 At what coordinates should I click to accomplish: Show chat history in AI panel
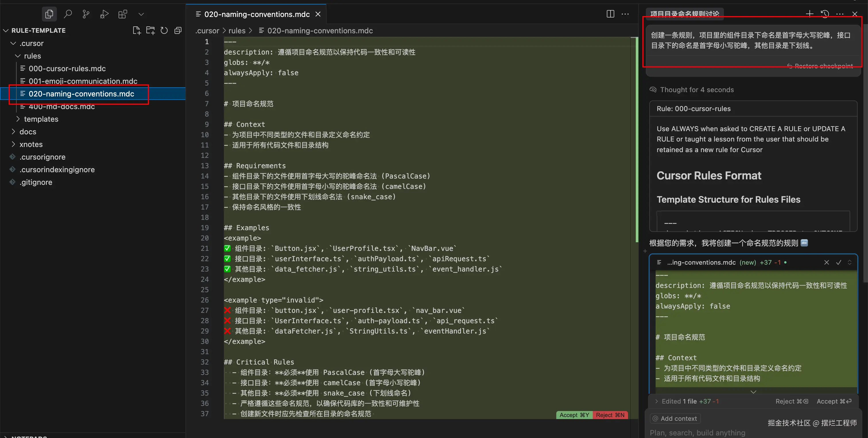pyautogui.click(x=825, y=13)
